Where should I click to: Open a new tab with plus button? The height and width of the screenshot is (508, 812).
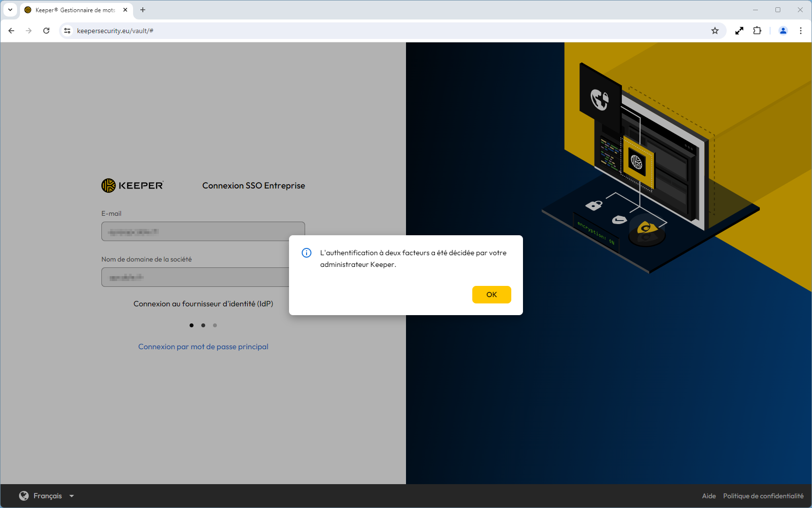(143, 10)
